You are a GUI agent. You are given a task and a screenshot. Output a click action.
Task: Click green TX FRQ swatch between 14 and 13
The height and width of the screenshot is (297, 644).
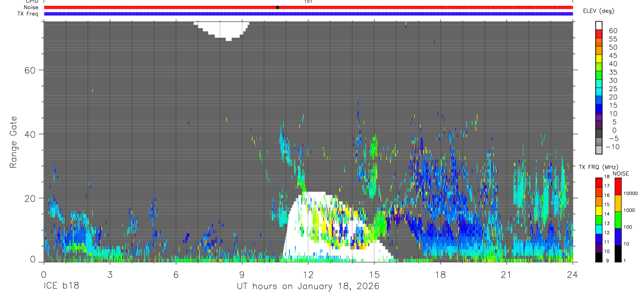tap(599, 219)
